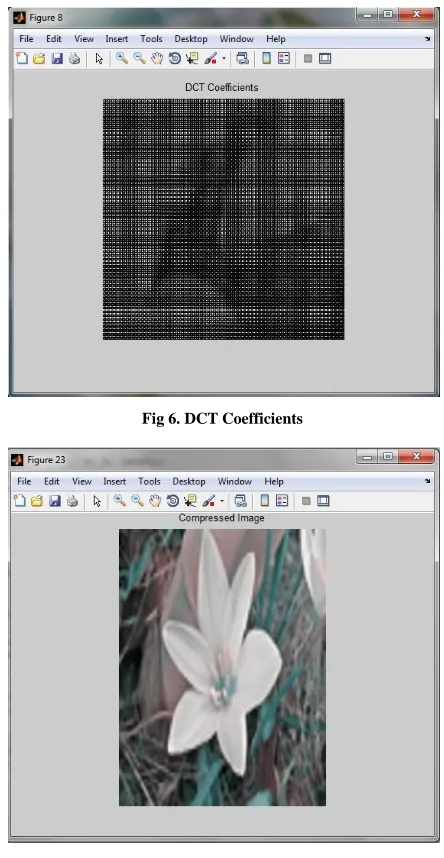Viewport: 444px width, 858px height.
Task: Activate Zoom In tool in Figure 23
Action: 120,501
